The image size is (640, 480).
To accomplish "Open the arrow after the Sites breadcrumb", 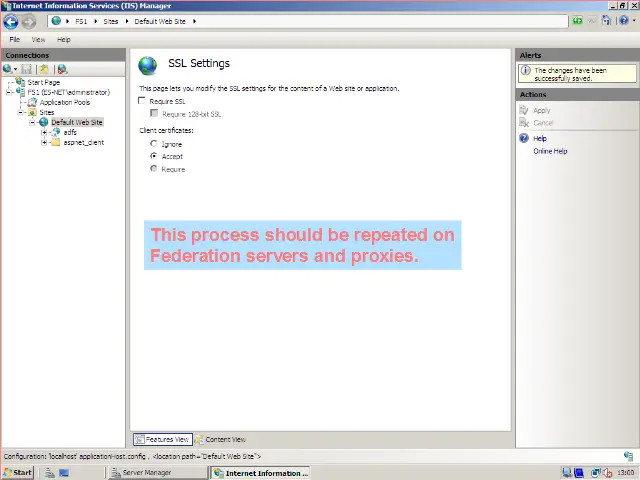I will point(127,21).
